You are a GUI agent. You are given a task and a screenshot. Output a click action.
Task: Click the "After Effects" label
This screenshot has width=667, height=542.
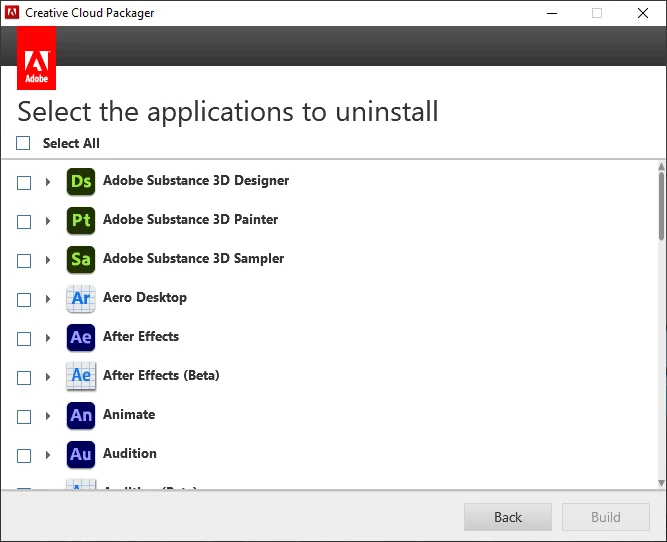tap(141, 337)
